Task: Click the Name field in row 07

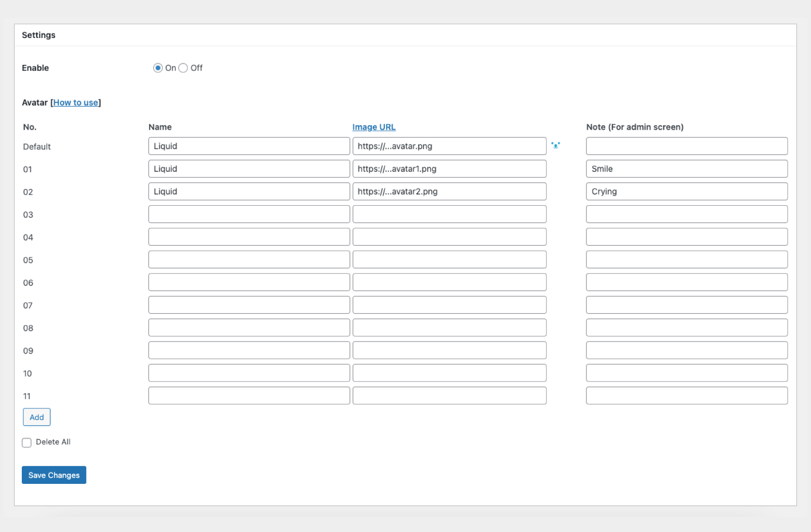Action: point(249,305)
